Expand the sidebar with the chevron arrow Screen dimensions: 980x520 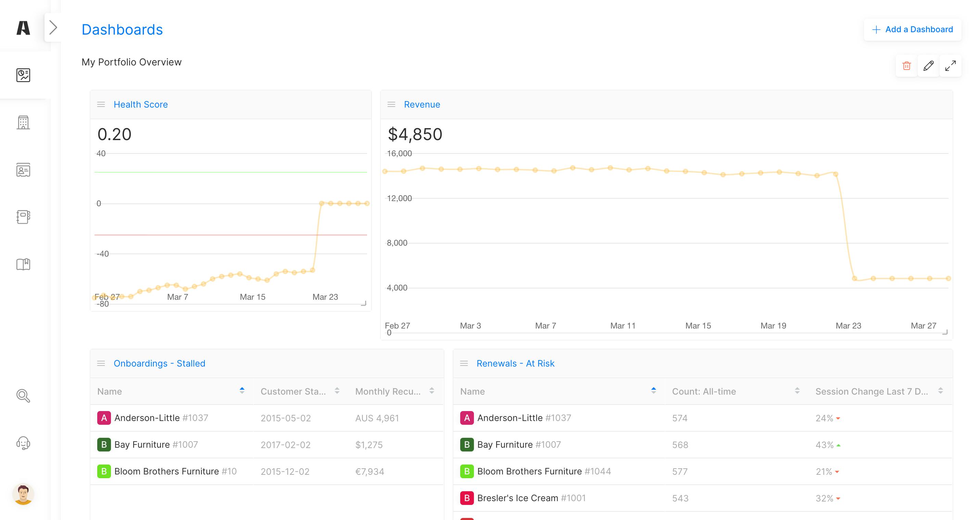[x=53, y=27]
